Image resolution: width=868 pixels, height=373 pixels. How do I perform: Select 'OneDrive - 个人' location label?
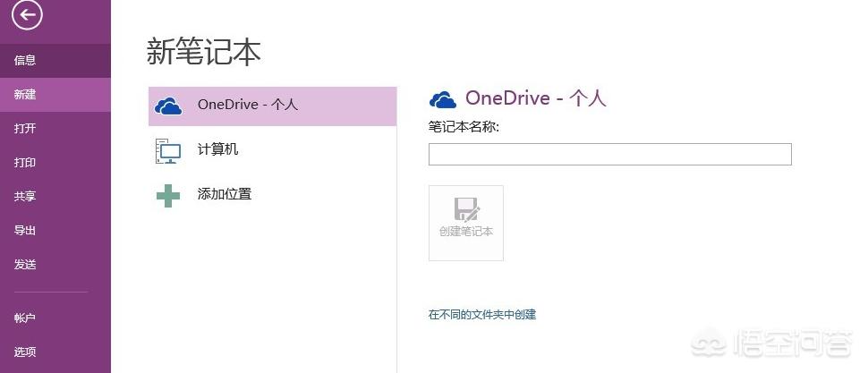[x=248, y=105]
